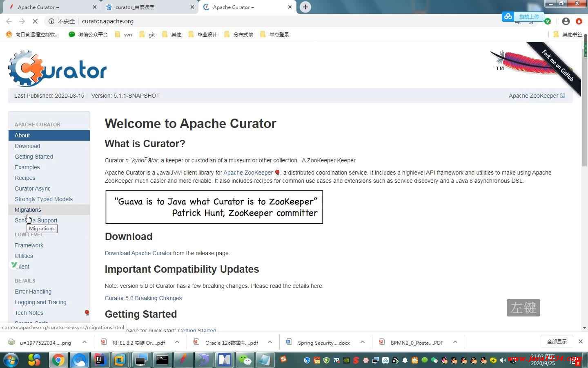Open WeChat from the taskbar
The width and height of the screenshot is (588, 368).
point(245,360)
